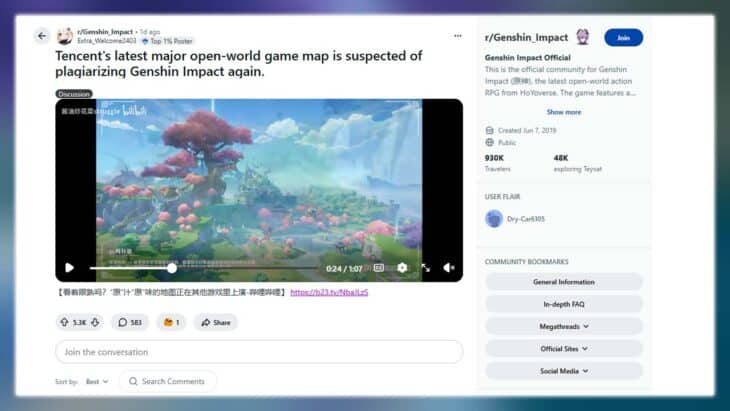Open General Information bookmark
Image resolution: width=730 pixels, height=411 pixels.
564,282
